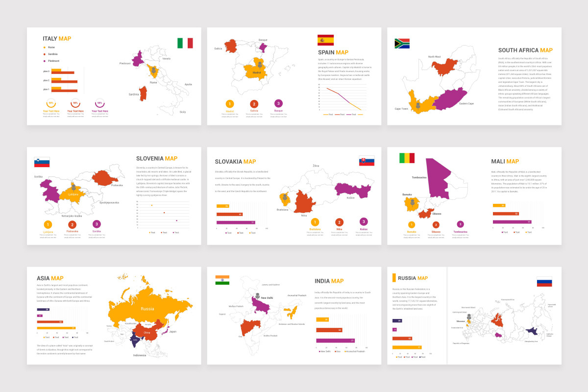Select the numbered marker 3 for Kosice
This screenshot has width=588, height=392.
point(364,221)
